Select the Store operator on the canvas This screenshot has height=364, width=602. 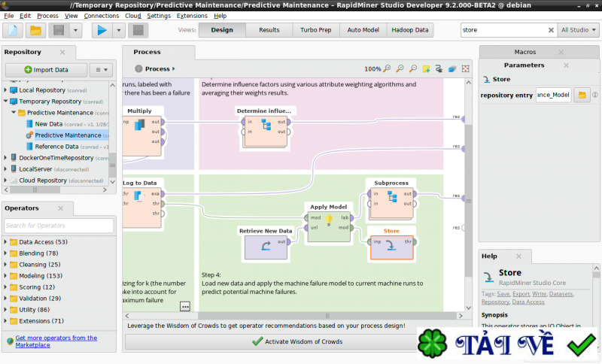(x=391, y=247)
